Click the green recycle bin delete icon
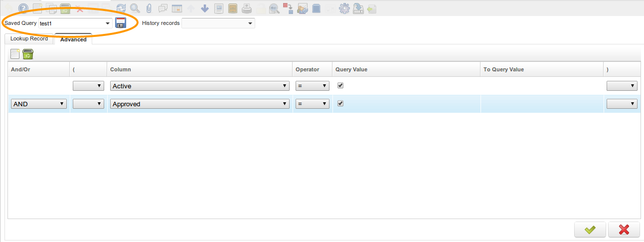Screen dimensions: 644x242 tap(28, 54)
